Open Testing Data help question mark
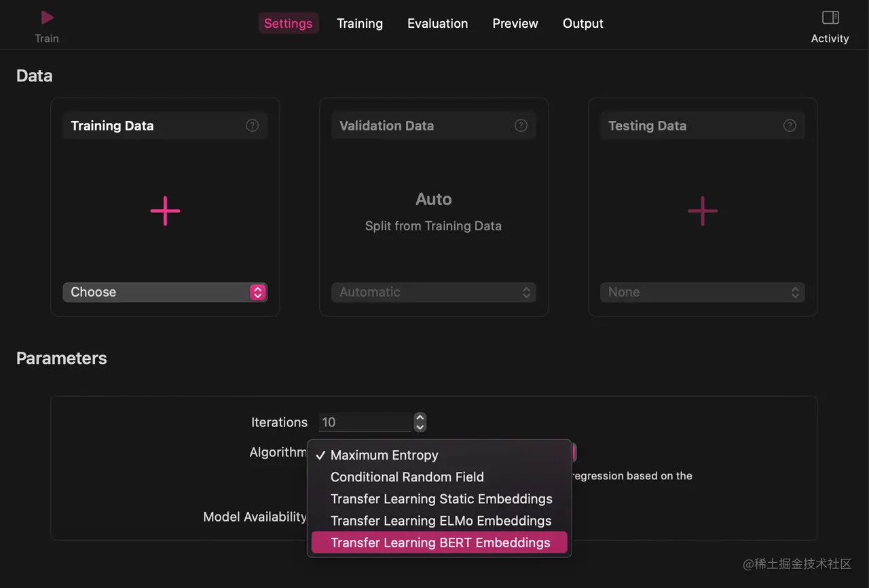 coord(790,126)
